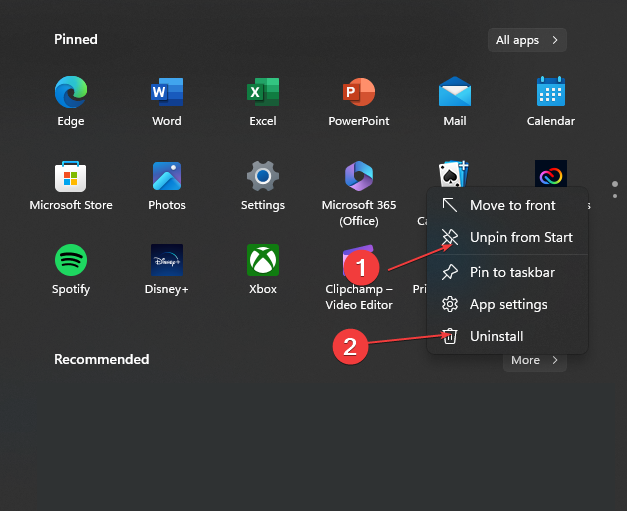
Task: Launch Spotify from pinned apps
Action: click(71, 261)
